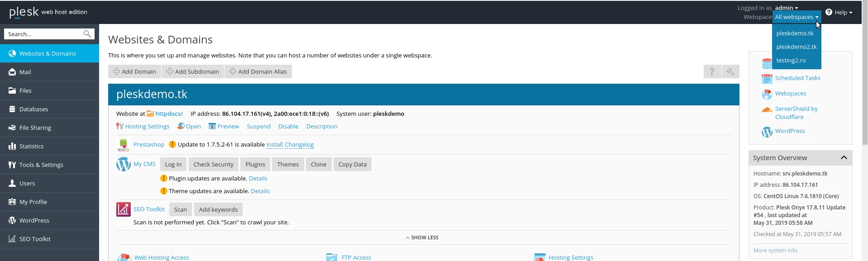Select pleskdemo2.tk from the webspace list
Image resolution: width=868 pixels, height=261 pixels.
pos(796,47)
